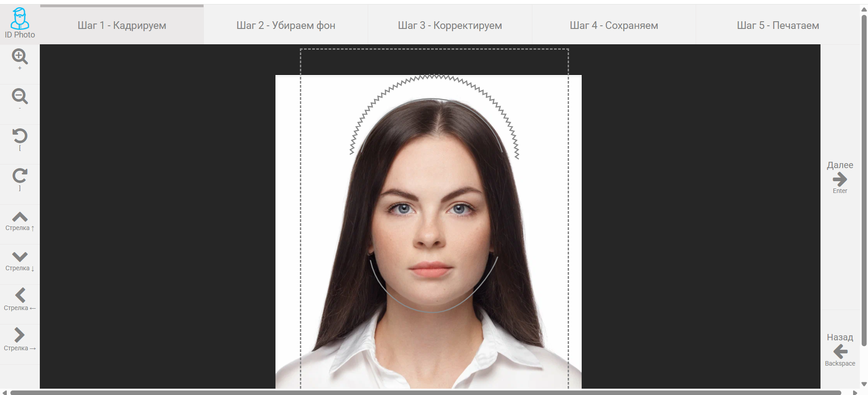Click the vertical scrollbar on the right
The image size is (868, 395).
pyautogui.click(x=864, y=181)
